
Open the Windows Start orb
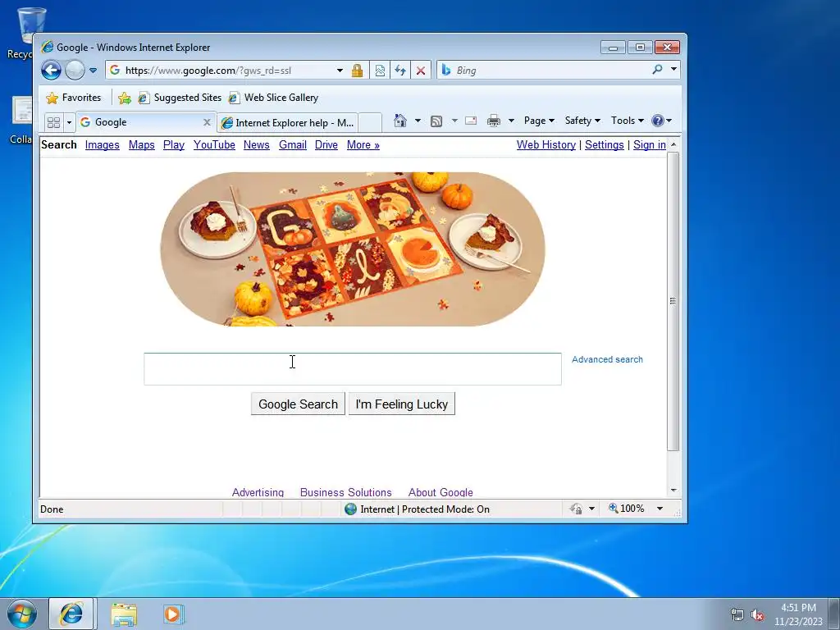[x=22, y=614]
